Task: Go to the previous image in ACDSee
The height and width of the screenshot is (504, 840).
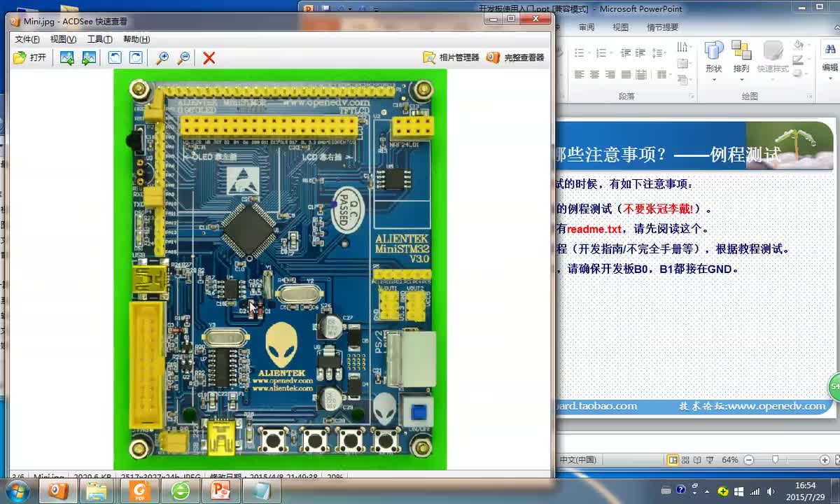Action: coord(67,58)
